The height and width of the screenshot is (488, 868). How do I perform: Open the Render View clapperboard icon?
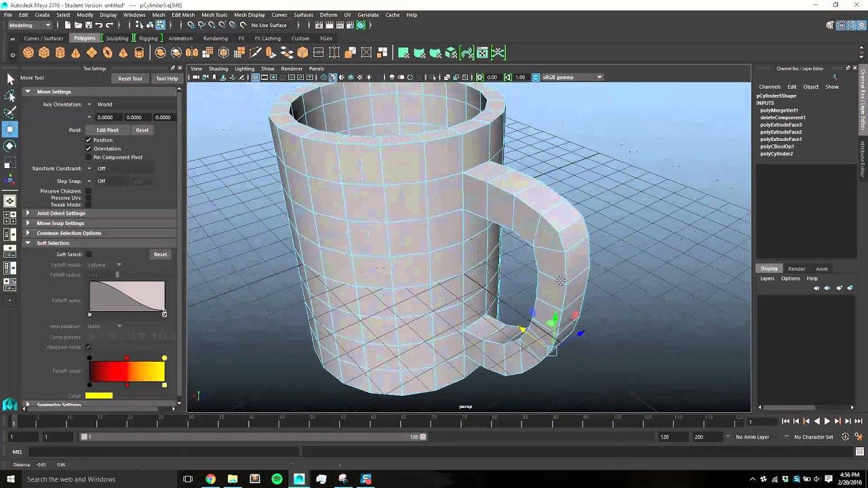click(319, 25)
